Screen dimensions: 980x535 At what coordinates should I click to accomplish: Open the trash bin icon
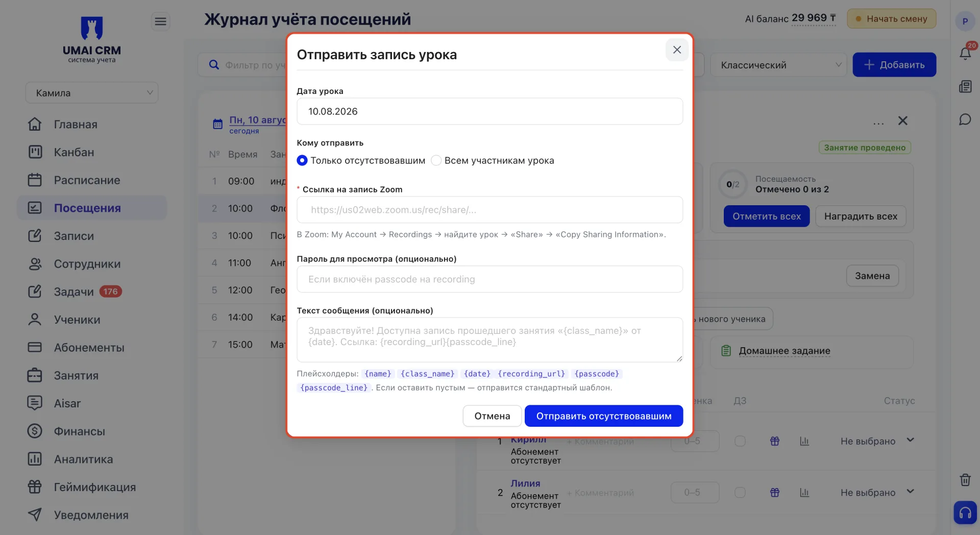(965, 480)
